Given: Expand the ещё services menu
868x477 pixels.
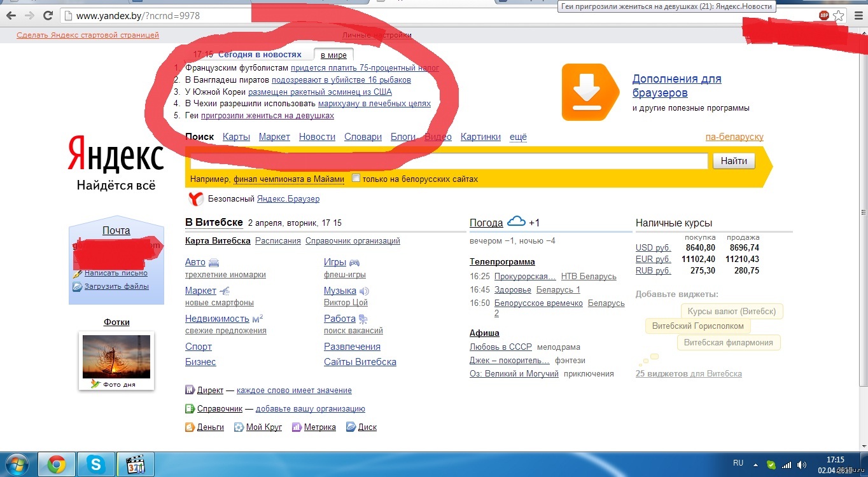Looking at the screenshot, I should [518, 137].
